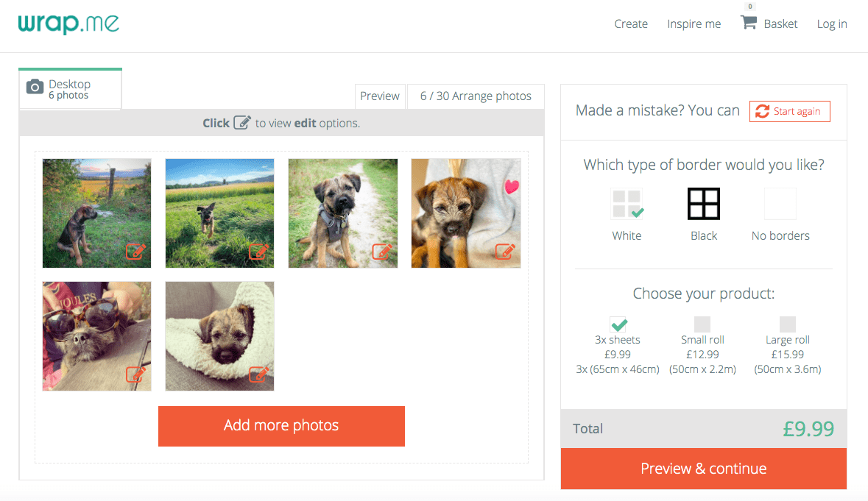Click the Add more photos button
This screenshot has width=868, height=501.
(x=281, y=427)
